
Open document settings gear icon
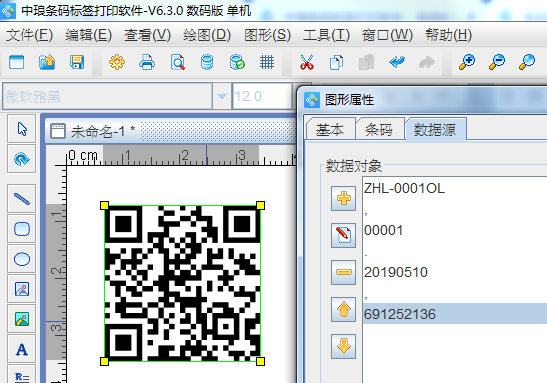tap(117, 62)
